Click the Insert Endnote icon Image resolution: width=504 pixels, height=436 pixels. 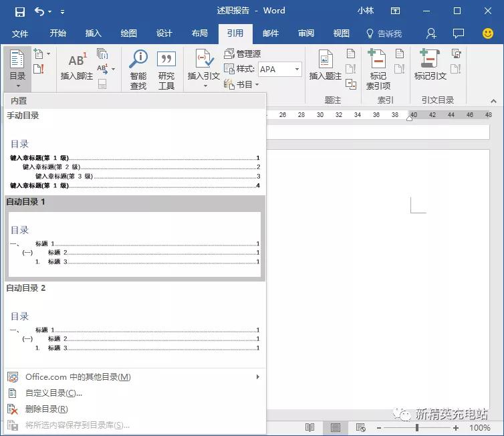click(102, 53)
